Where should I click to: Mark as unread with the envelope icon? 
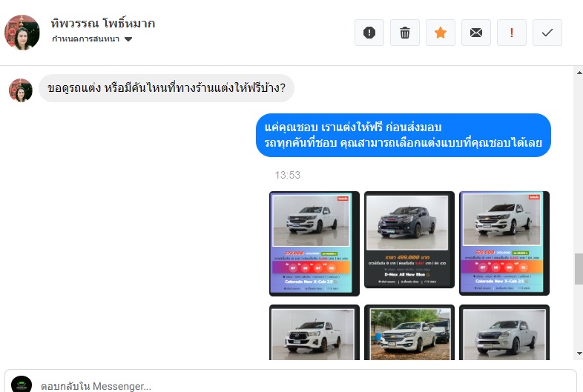pyautogui.click(x=476, y=33)
